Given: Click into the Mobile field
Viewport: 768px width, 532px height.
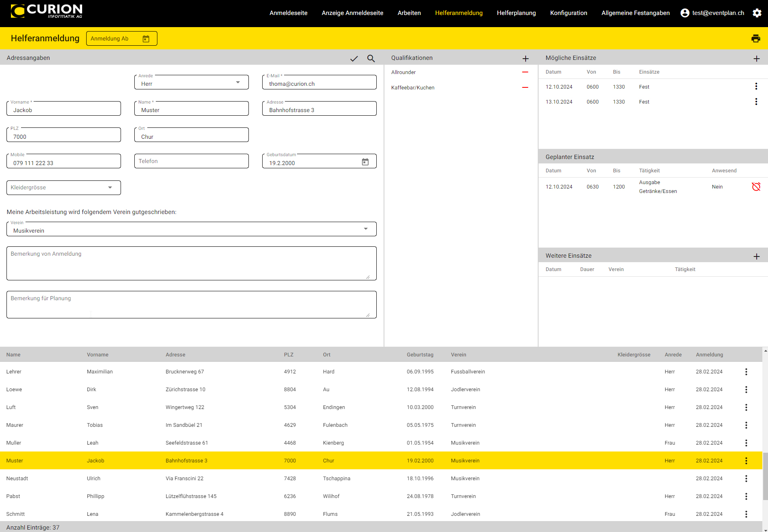Looking at the screenshot, I should [x=64, y=161].
